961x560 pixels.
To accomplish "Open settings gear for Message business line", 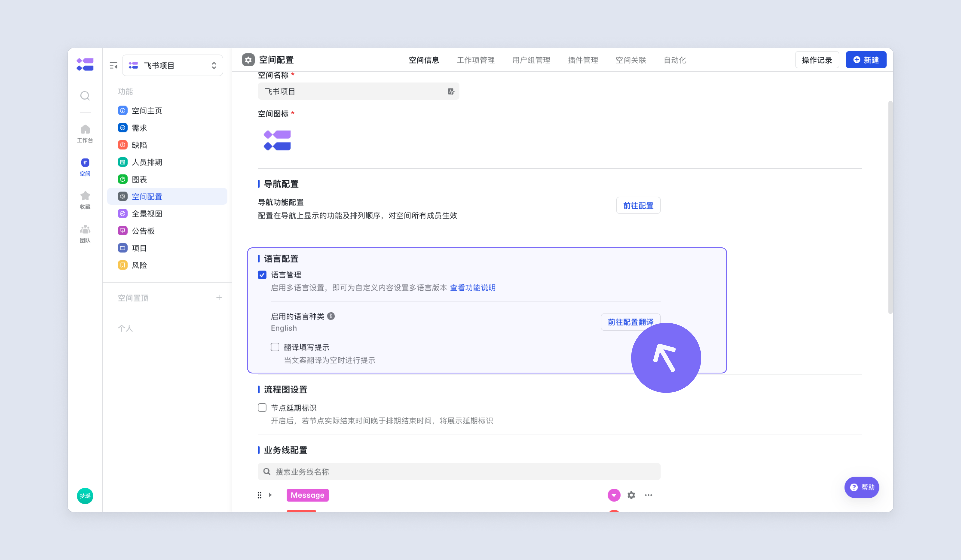I will click(631, 495).
